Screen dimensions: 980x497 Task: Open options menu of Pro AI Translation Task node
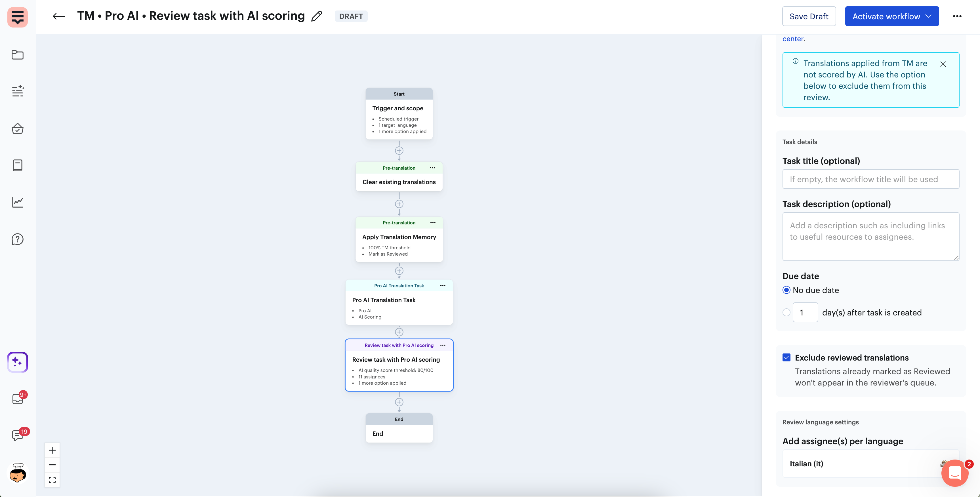443,286
